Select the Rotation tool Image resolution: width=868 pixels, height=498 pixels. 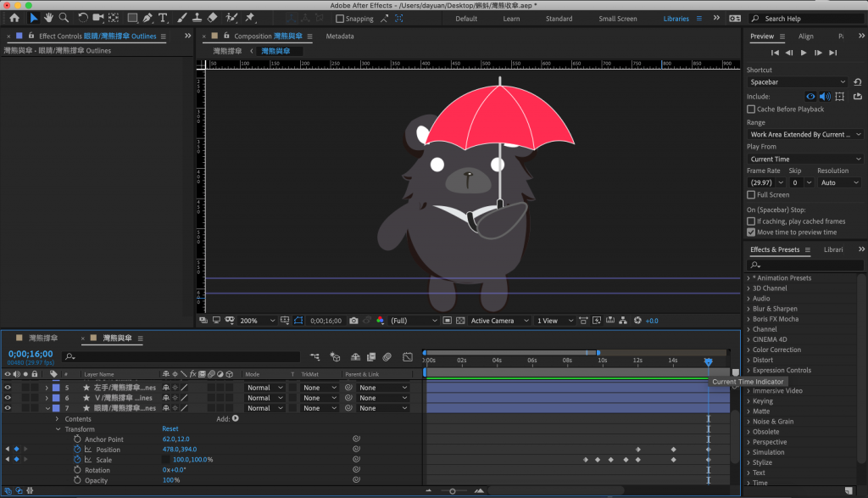(82, 18)
